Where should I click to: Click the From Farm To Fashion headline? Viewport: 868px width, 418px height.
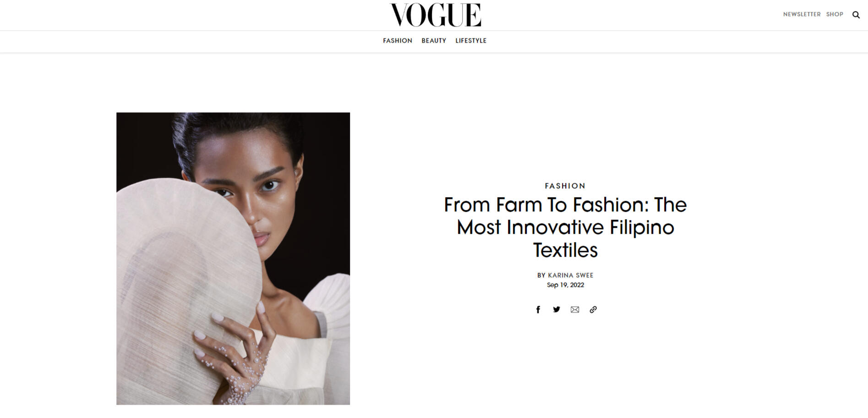pos(565,227)
